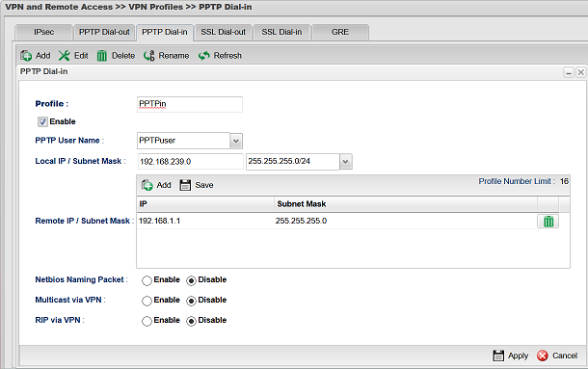Minimize the PPTP Dial-in panel
Viewport: 588px width, 369px height.
click(x=569, y=72)
